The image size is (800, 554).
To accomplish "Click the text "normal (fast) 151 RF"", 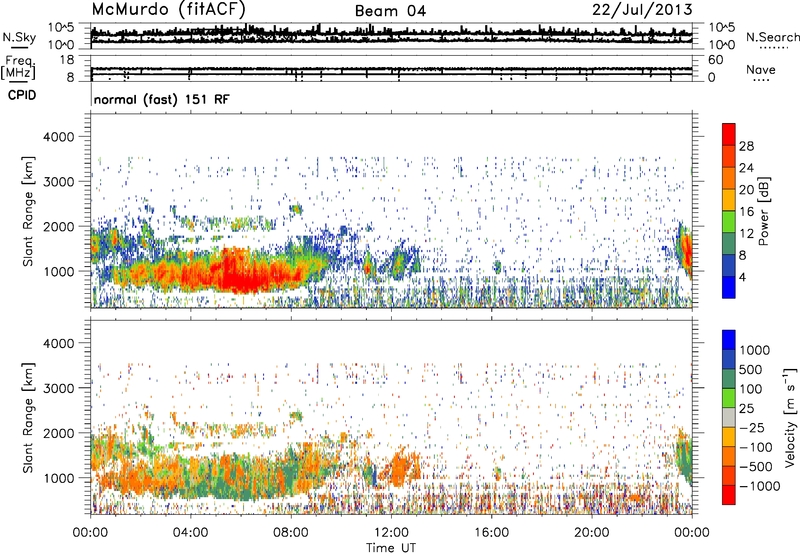I will click(x=162, y=99).
